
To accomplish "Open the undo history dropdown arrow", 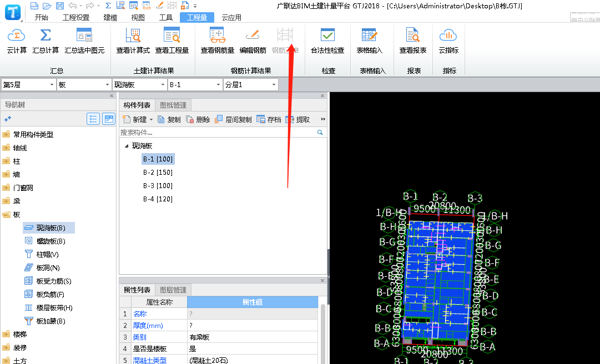I will (80, 6).
